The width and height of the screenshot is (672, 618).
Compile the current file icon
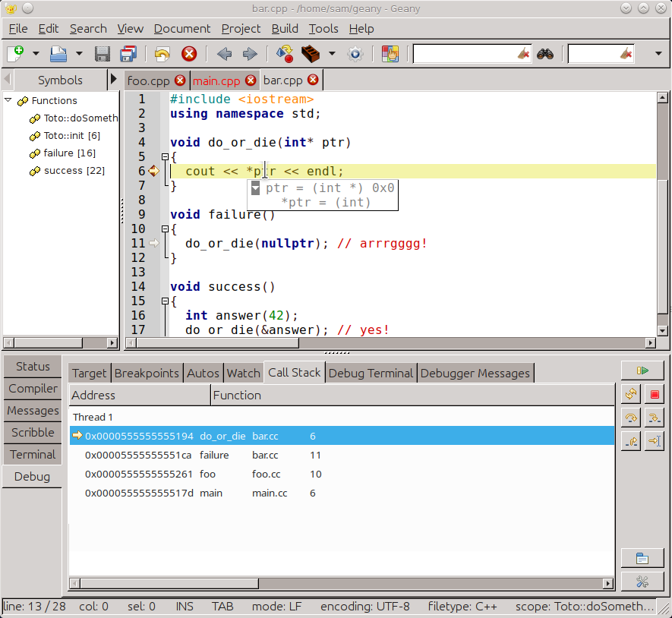tap(285, 54)
